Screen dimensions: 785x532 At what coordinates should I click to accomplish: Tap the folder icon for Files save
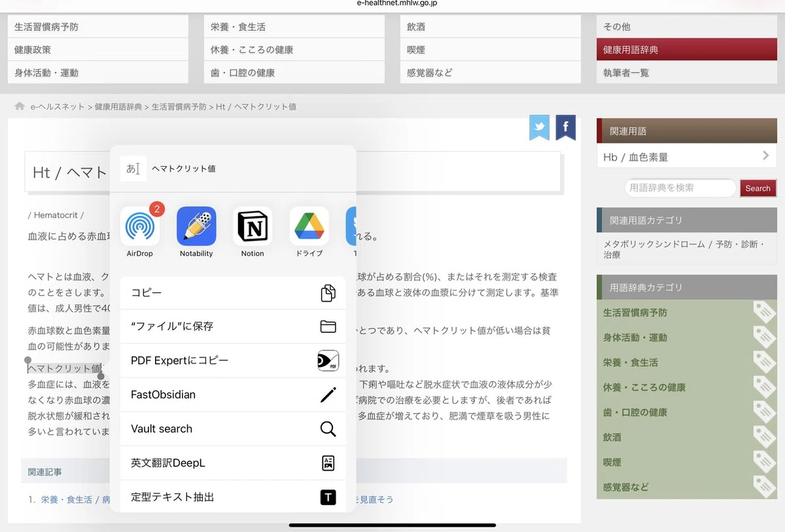tap(328, 327)
